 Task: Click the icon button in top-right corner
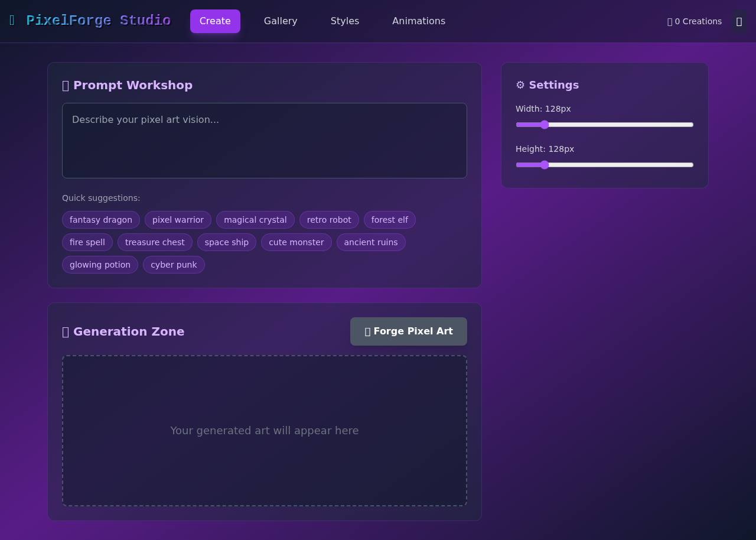click(739, 21)
